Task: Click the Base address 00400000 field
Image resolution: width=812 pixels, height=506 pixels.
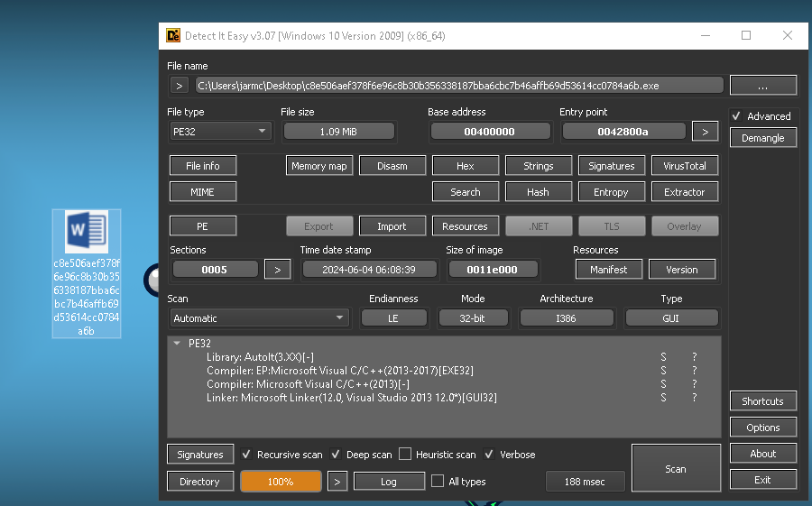Action: 490,132
